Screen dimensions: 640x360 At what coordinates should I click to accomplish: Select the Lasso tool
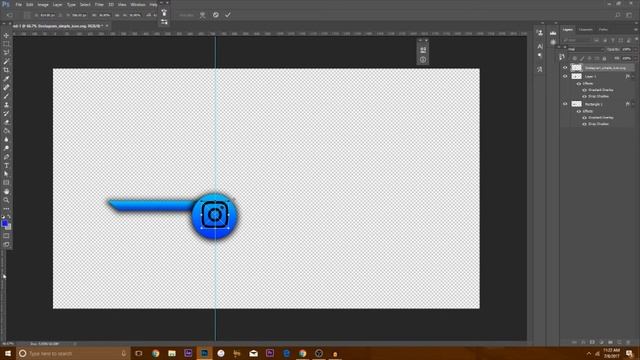click(x=6, y=53)
